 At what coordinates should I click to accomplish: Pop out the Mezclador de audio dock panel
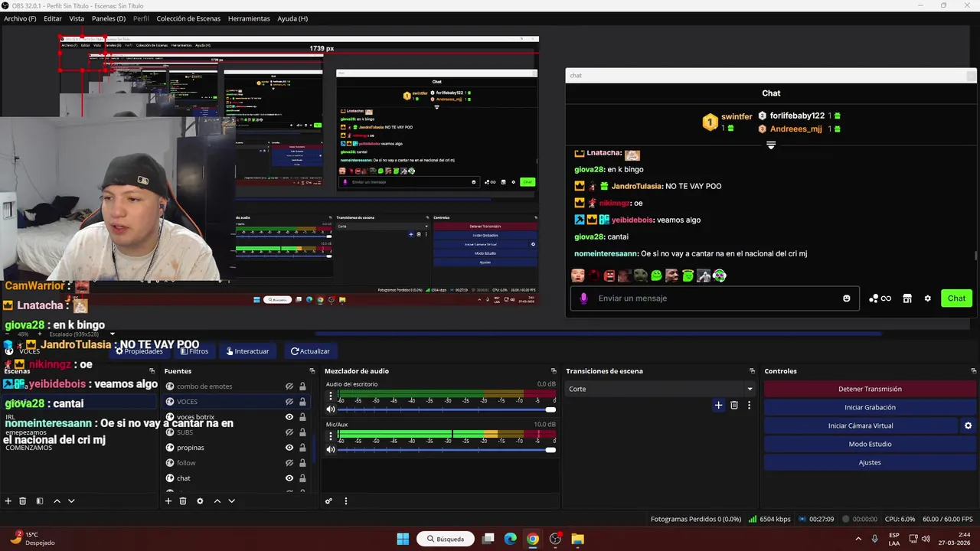pyautogui.click(x=553, y=371)
